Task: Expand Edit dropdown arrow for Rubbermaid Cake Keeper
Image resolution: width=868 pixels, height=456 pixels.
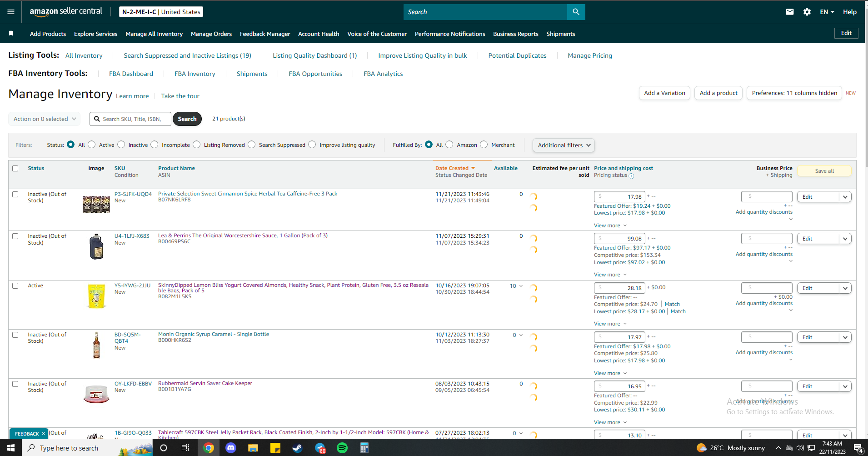Action: 845,386
